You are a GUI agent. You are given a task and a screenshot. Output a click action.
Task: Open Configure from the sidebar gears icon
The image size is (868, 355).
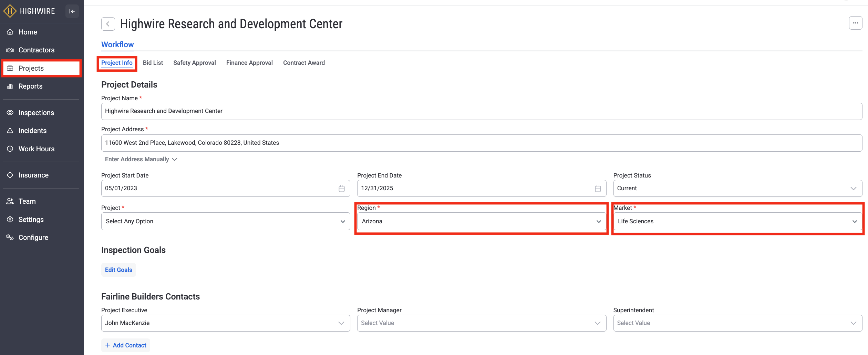click(10, 237)
